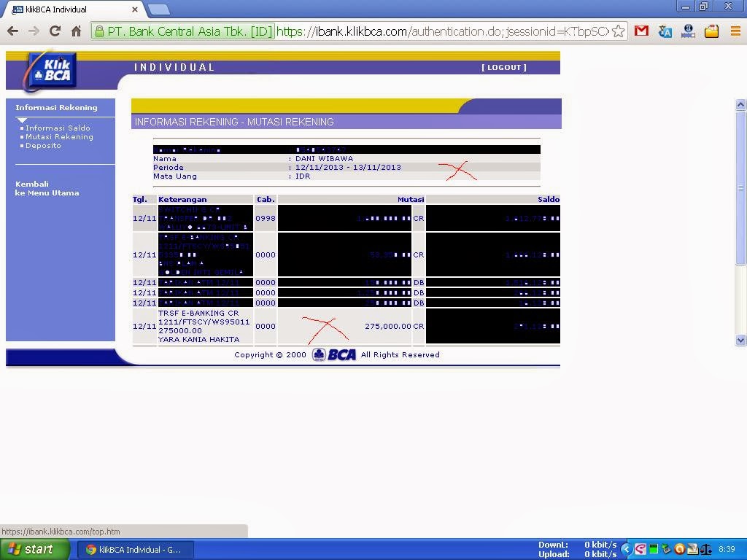Click the browser forward arrow
Viewport: 747px width, 560px height.
point(34,31)
